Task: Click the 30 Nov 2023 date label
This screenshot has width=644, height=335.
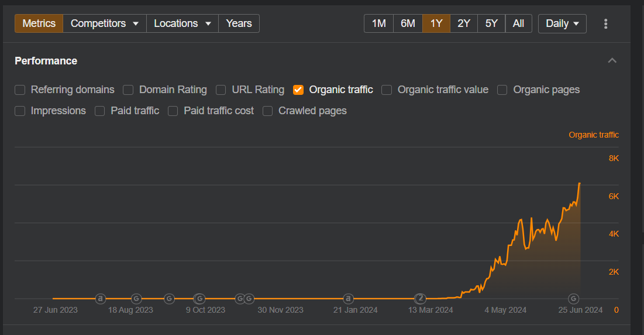Action: (x=281, y=310)
